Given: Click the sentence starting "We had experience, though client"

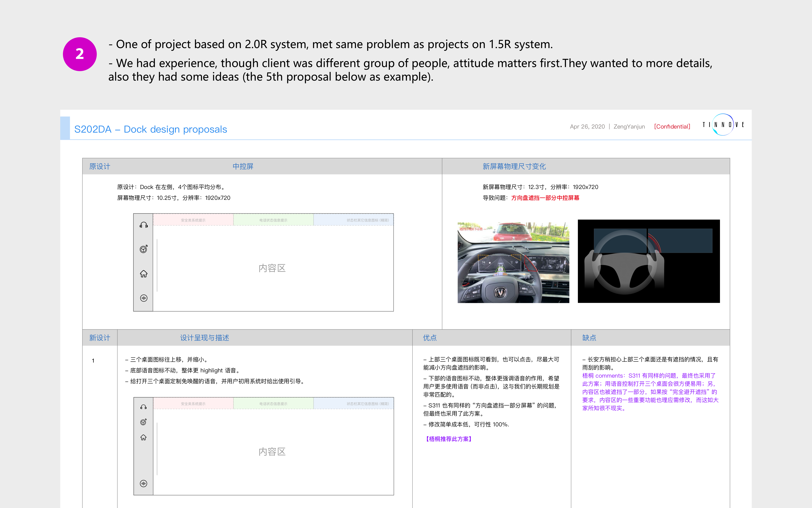Looking at the screenshot, I should click(x=410, y=70).
